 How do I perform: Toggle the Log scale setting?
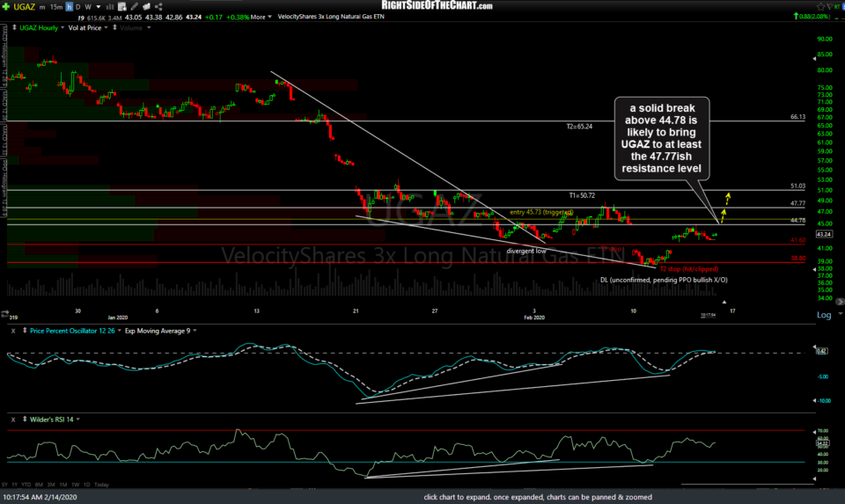click(824, 314)
